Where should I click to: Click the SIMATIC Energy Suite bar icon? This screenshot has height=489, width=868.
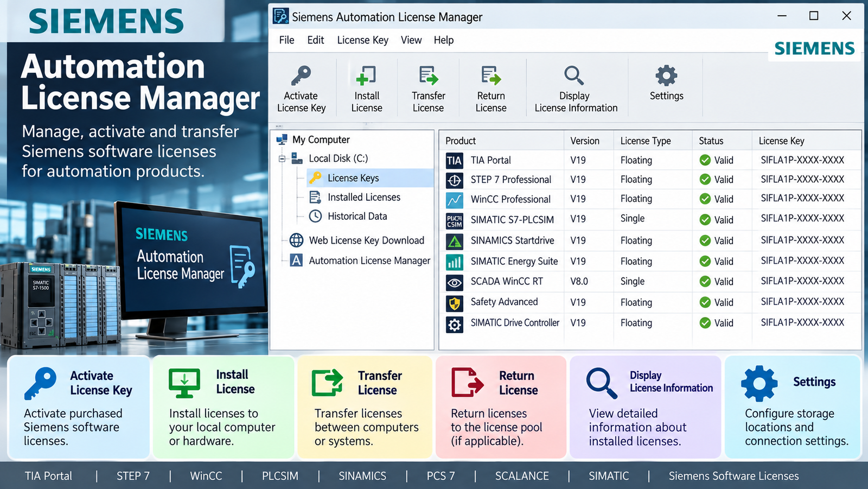pyautogui.click(x=454, y=262)
